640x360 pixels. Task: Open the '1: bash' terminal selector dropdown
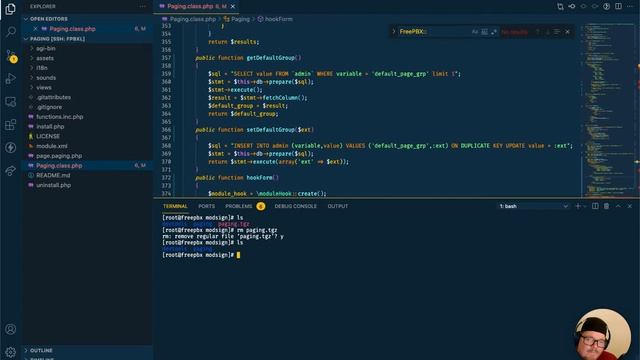[x=533, y=207]
